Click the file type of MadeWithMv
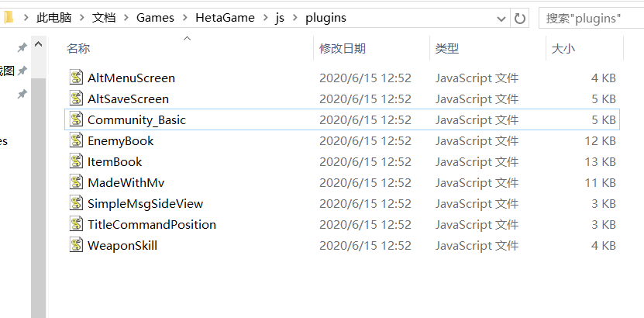The width and height of the screenshot is (644, 318). point(477,183)
